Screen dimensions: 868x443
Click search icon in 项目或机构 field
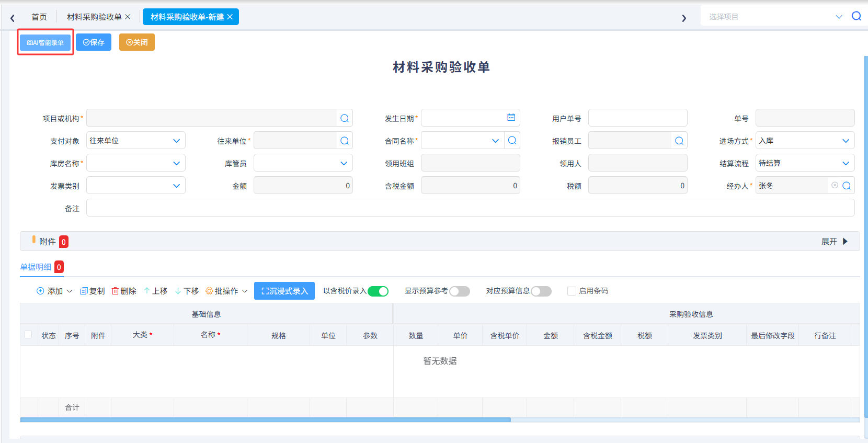pyautogui.click(x=345, y=118)
